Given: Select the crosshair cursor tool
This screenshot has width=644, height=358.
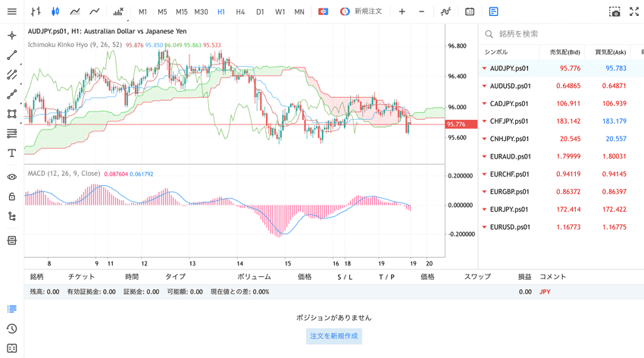Looking at the screenshot, I should pyautogui.click(x=12, y=36).
